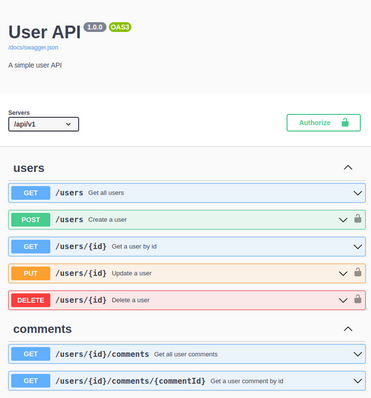Viewport: 371px width, 398px height.
Task: Click the GET badge for Get all user comments
Action: (31, 354)
